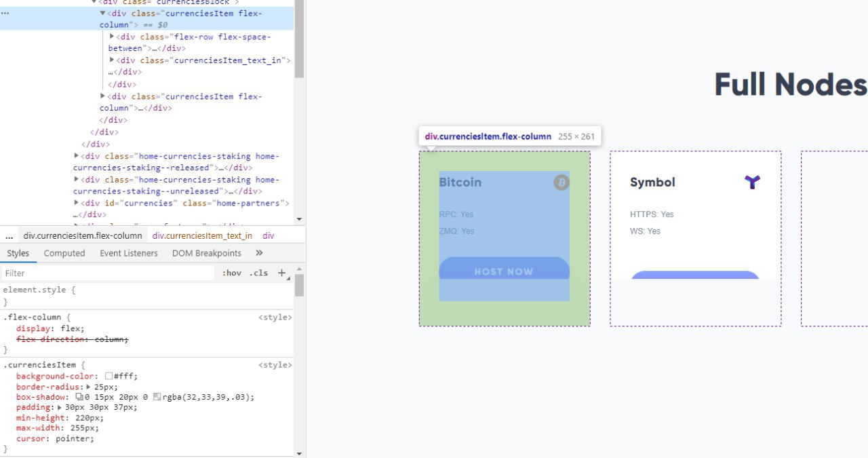Click the 'WS: Yes' text on Symbol card
This screenshot has width=868, height=458.
point(645,231)
